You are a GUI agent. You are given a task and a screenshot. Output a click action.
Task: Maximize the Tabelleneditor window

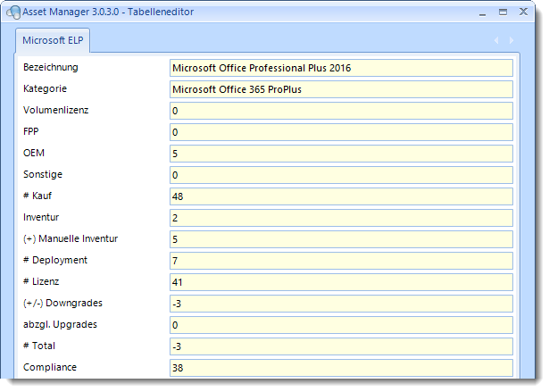[503, 13]
